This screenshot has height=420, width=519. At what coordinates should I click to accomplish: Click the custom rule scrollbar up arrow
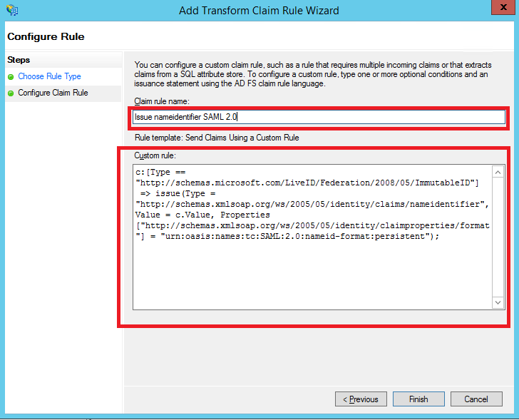click(498, 172)
